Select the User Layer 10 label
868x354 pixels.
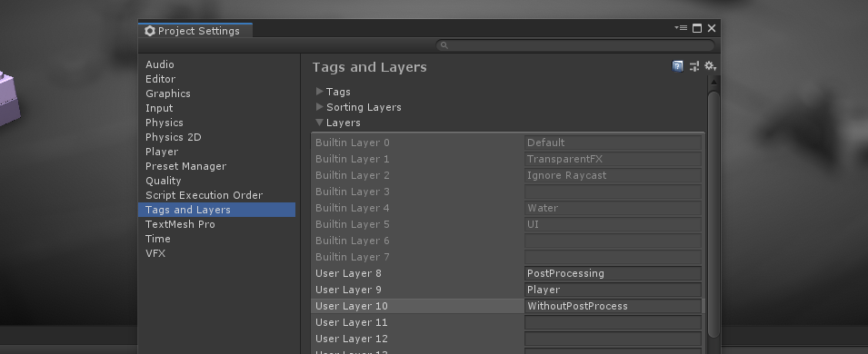(352, 306)
